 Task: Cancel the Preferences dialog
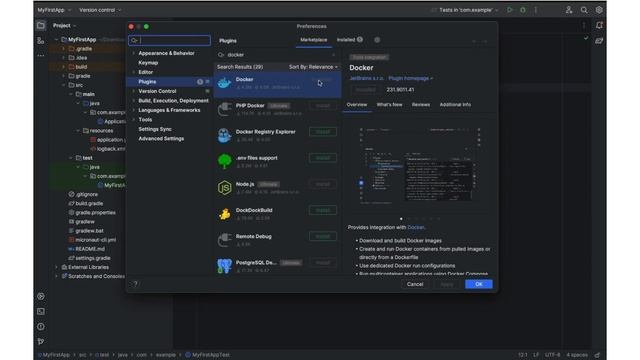(x=415, y=284)
